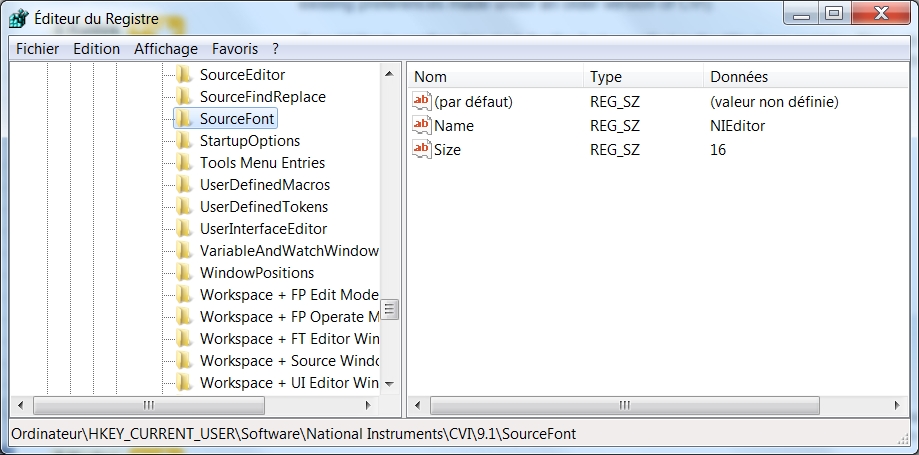Open the Fichier menu
Viewport: 919px width, 455px height.
[x=38, y=48]
